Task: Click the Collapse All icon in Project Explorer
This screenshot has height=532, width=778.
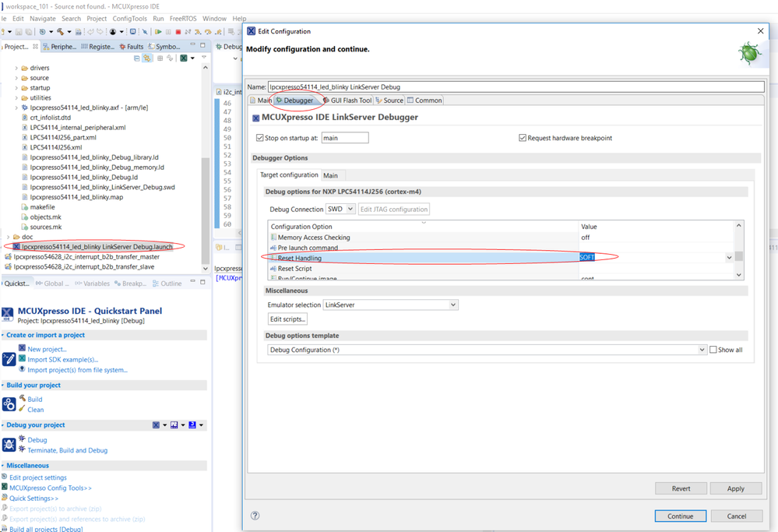Action: (137, 58)
